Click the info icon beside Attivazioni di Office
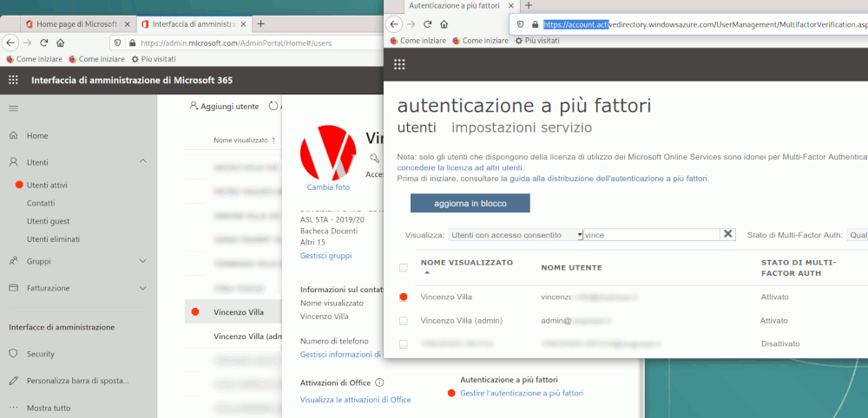 pos(379,382)
